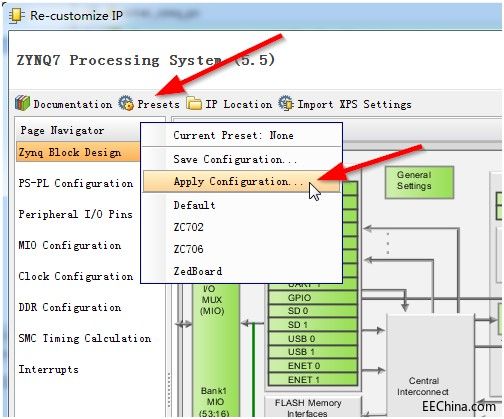Click the SD 0 peripheral block
Viewport: 504px width, 419px height.
coord(313,311)
